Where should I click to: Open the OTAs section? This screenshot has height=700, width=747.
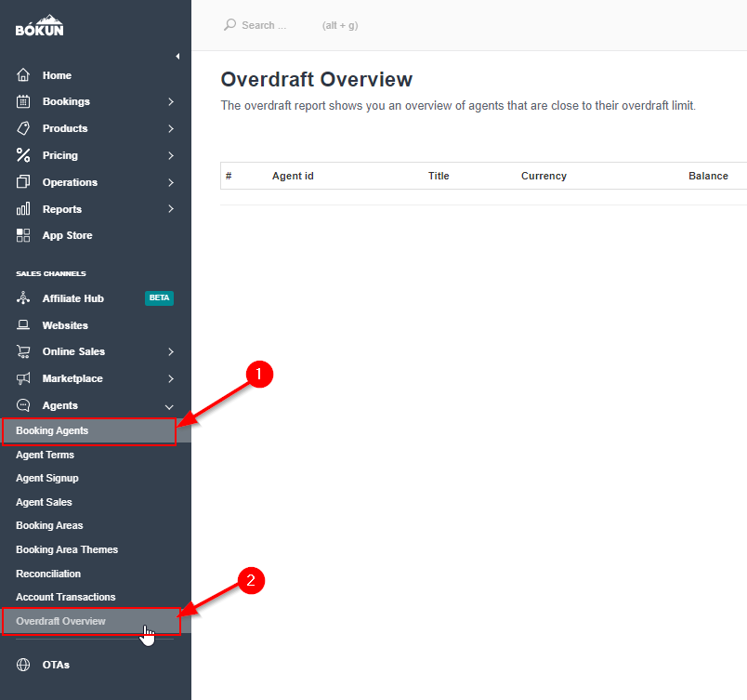(56, 665)
